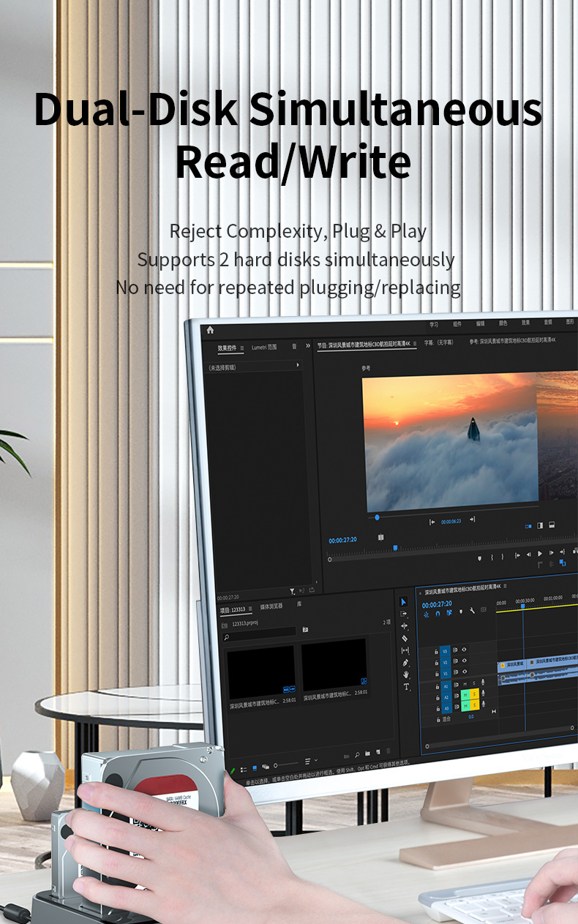Image resolution: width=578 pixels, height=924 pixels.
Task: Click Play in the program monitor
Action: [540, 554]
